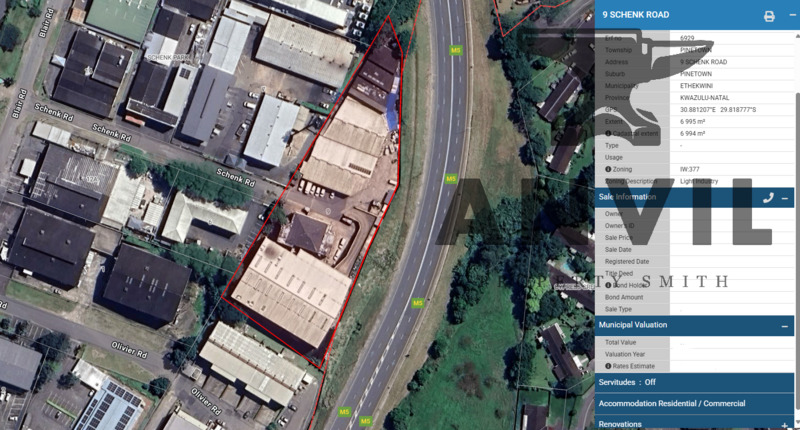
Task: Collapse the Sale Information section
Action: coord(785,198)
